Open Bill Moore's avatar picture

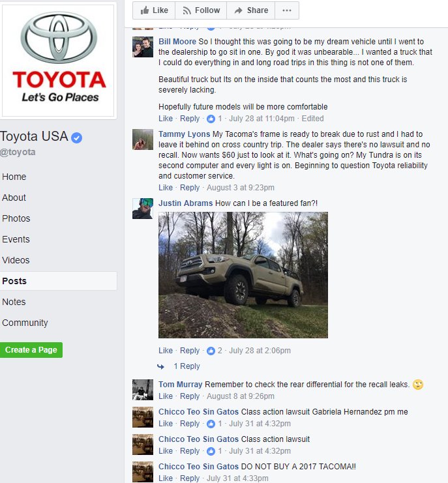click(x=143, y=47)
